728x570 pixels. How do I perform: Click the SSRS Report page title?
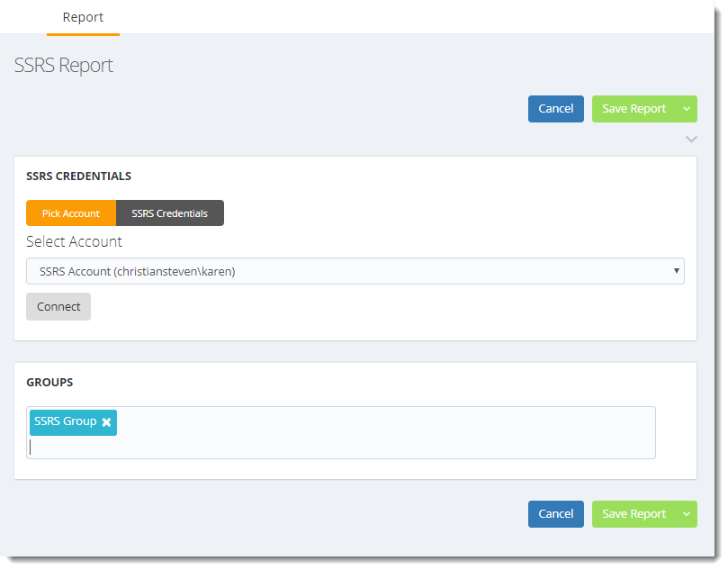64,66
